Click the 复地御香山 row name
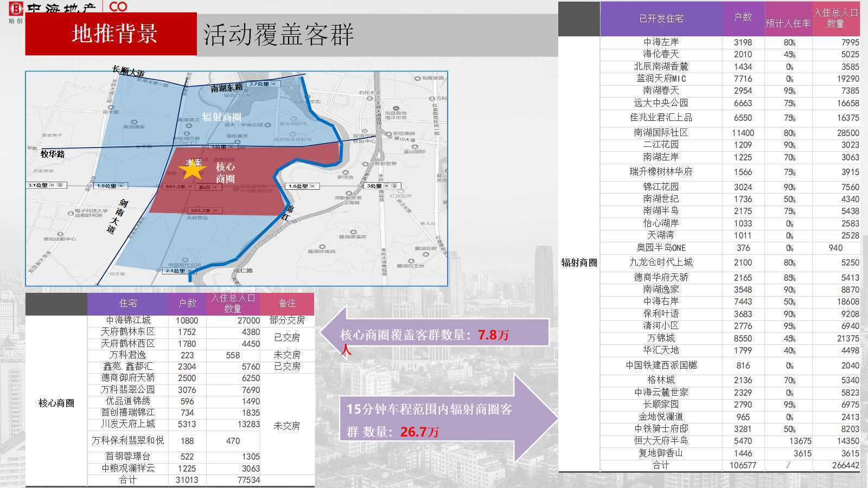Image resolution: width=868 pixels, height=488 pixels. coord(661,453)
